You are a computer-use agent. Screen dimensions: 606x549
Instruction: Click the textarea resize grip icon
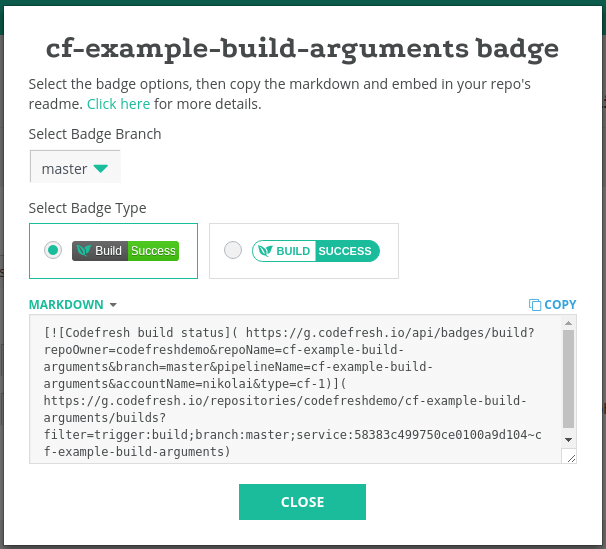[x=571, y=458]
